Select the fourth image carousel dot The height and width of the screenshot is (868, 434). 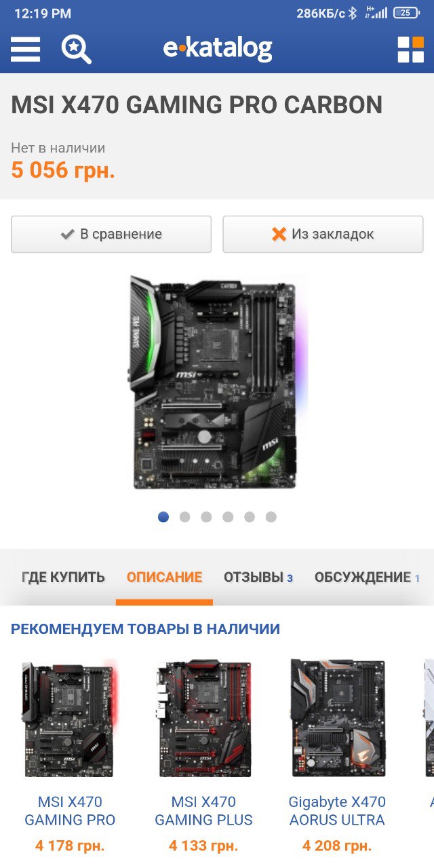coord(228,517)
